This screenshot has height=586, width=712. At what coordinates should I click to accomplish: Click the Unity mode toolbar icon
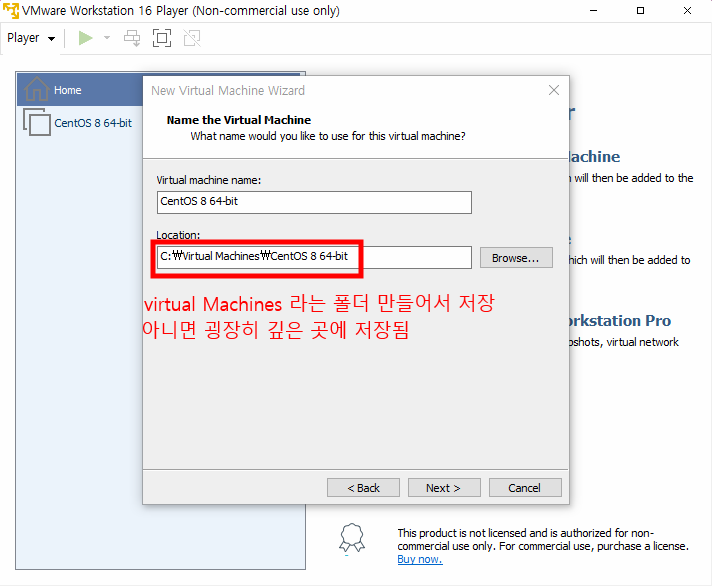pos(192,38)
